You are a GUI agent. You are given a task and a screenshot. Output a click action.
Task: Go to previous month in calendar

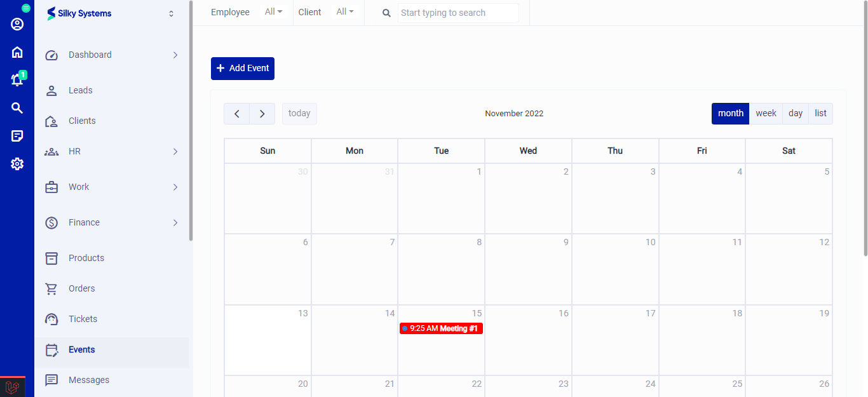(236, 114)
